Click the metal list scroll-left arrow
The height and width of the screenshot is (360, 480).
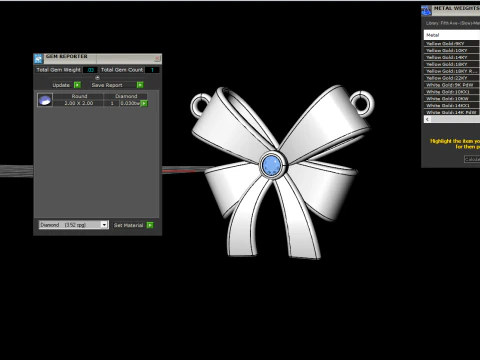[x=427, y=119]
